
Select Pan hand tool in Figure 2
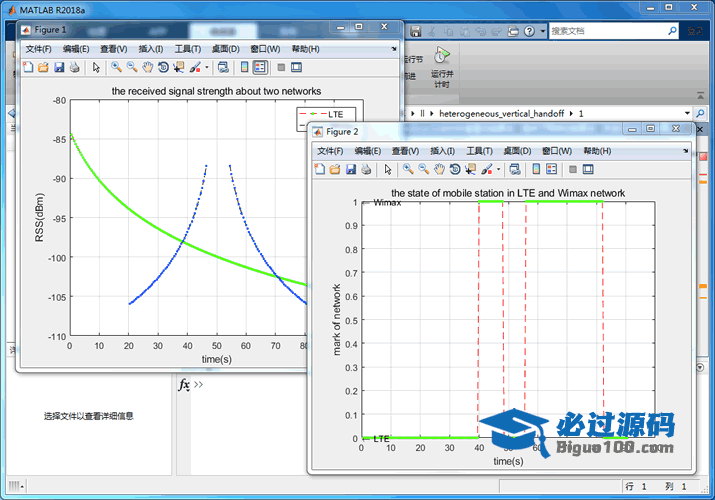tap(439, 170)
